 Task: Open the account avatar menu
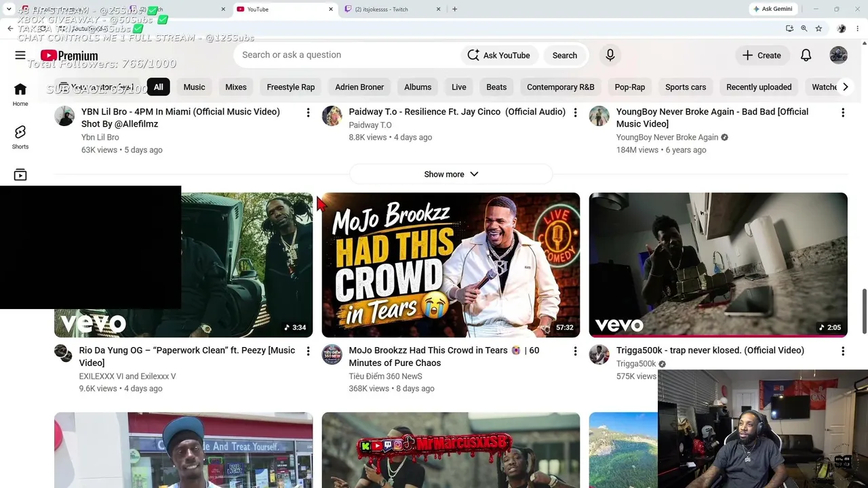839,56
